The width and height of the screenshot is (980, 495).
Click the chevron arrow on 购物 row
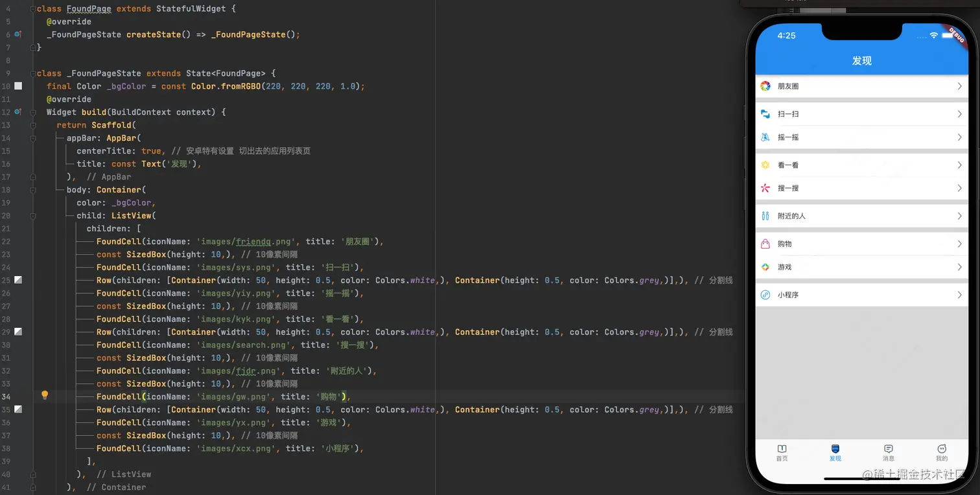click(x=959, y=244)
